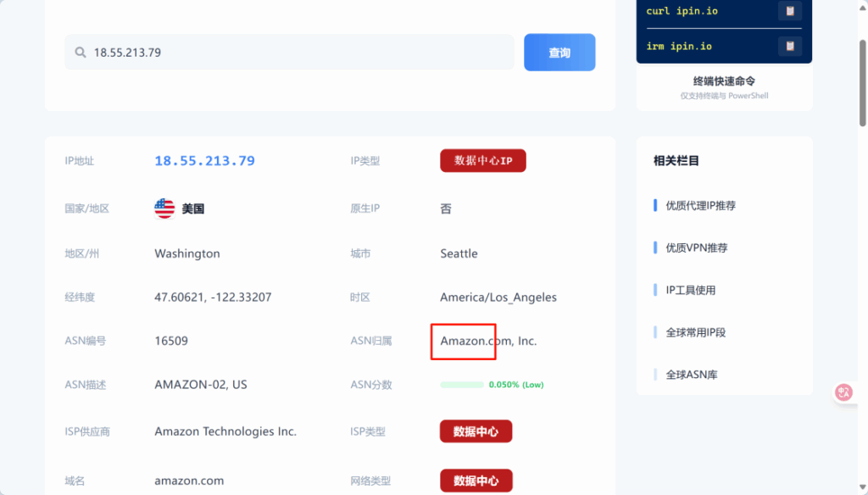Open the pink floating assistant icon
The height and width of the screenshot is (495, 868).
pyautogui.click(x=843, y=392)
